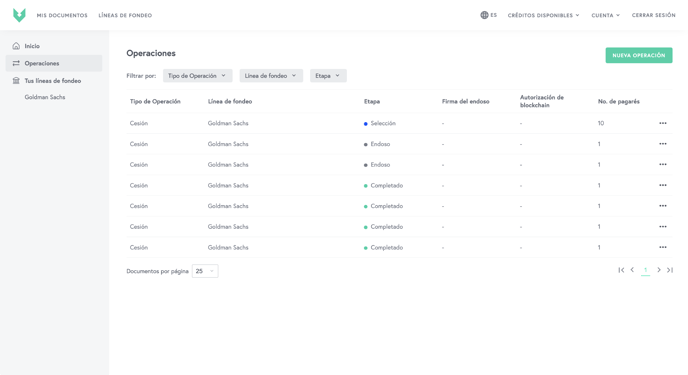The width and height of the screenshot is (688, 375).
Task: Open the actions menu for the third Completado row
Action: pos(663,227)
